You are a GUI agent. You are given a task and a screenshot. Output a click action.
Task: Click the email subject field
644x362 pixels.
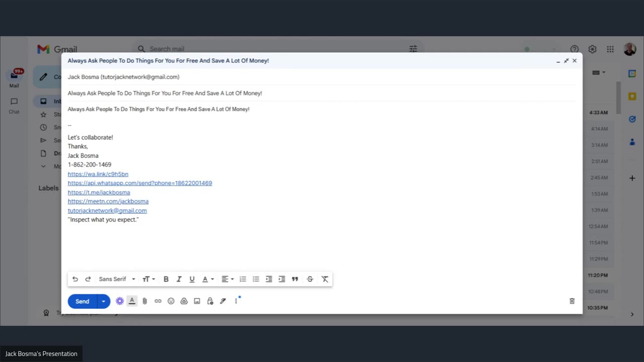tap(321, 93)
